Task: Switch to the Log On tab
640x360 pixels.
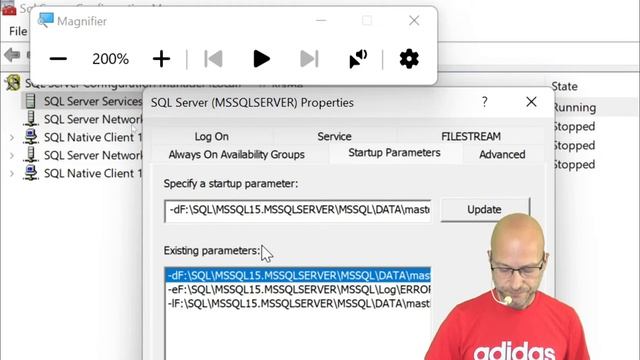Action: click(x=211, y=136)
